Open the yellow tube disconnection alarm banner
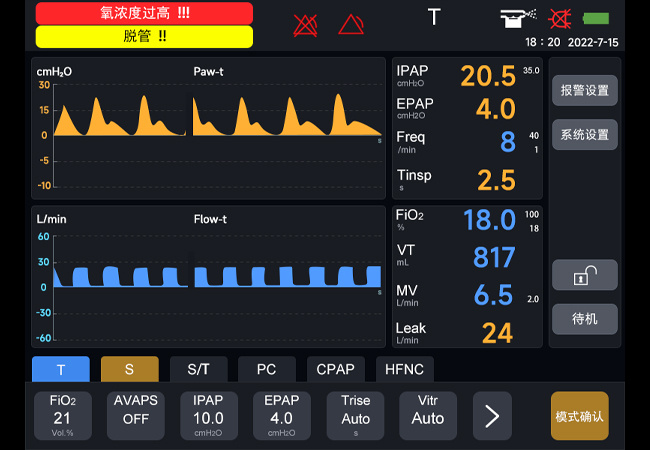Screen dimensions: 650x450 (144, 37)
